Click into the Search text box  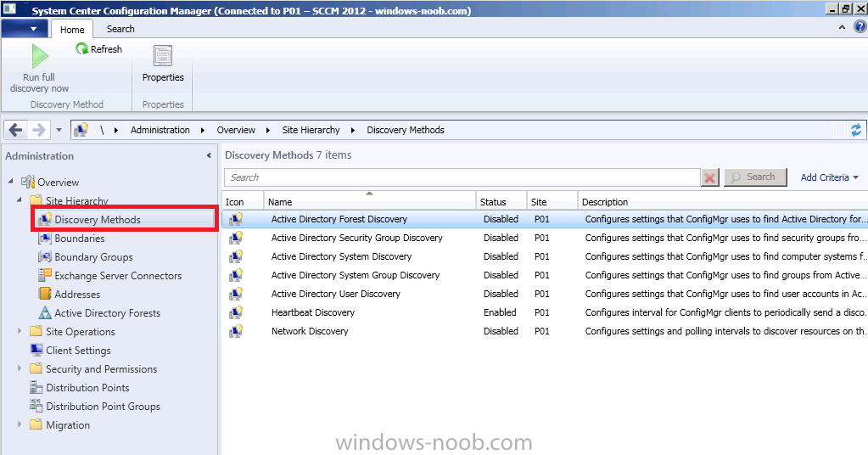(x=462, y=177)
